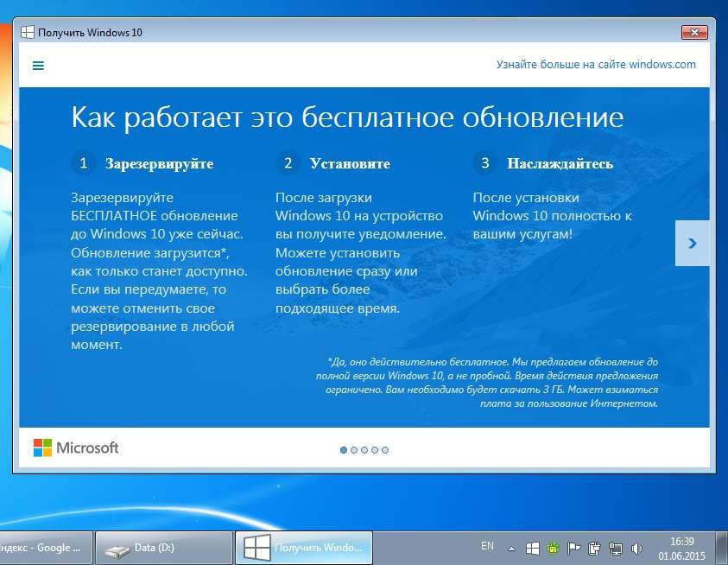Image resolution: width=728 pixels, height=565 pixels.
Task: Select the third page indicator dot
Action: click(x=364, y=450)
